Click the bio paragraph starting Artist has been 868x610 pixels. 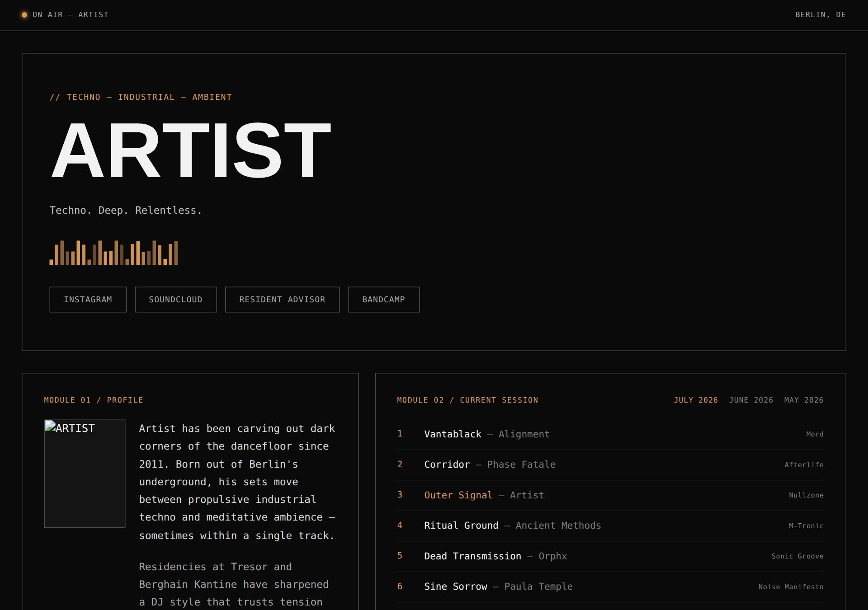point(237,482)
